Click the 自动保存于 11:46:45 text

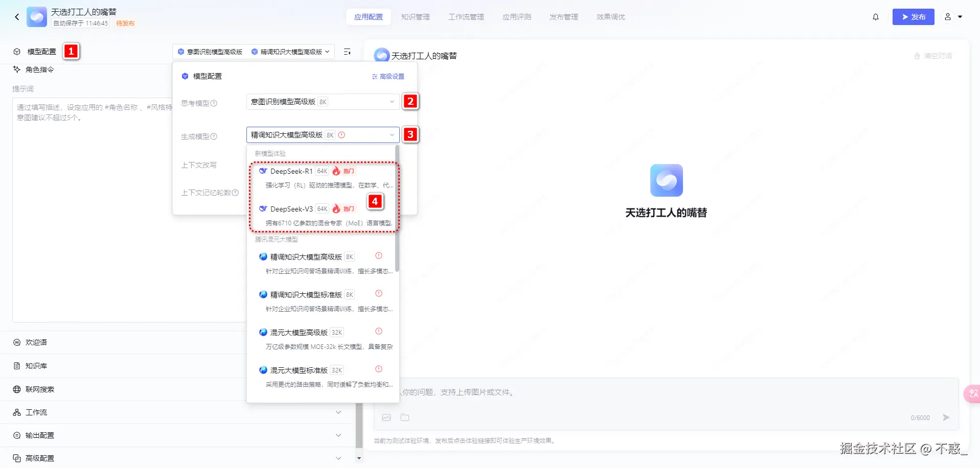81,24
